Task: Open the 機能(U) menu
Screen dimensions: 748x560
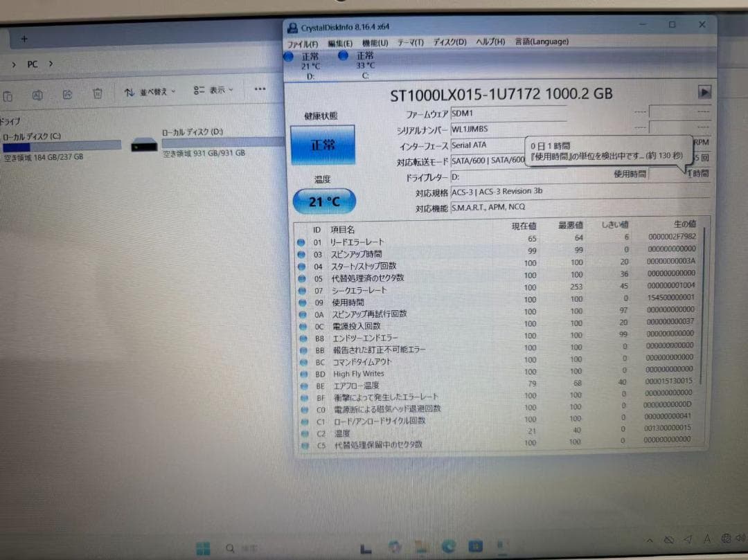Action: tap(375, 42)
